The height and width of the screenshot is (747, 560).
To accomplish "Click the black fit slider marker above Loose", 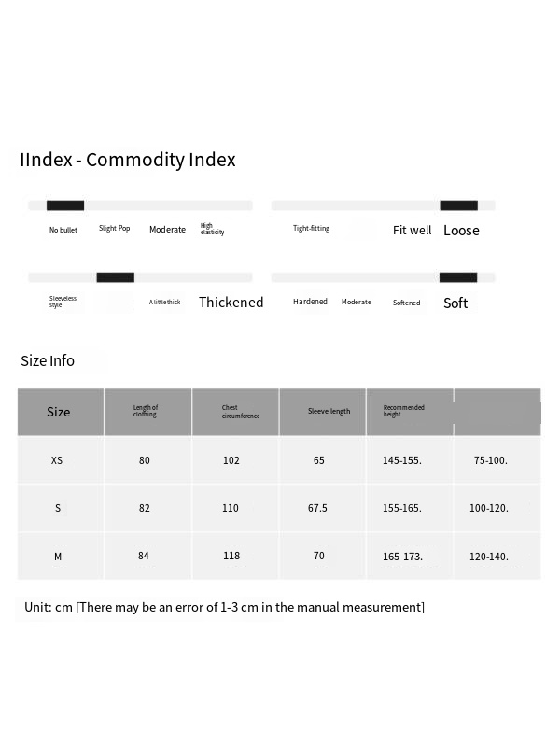I will tap(458, 205).
